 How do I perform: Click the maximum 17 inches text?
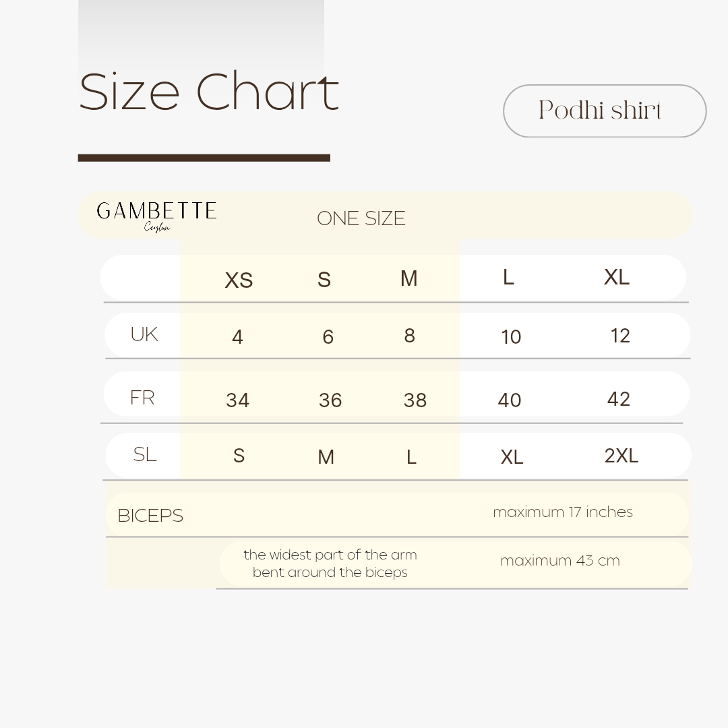(562, 512)
